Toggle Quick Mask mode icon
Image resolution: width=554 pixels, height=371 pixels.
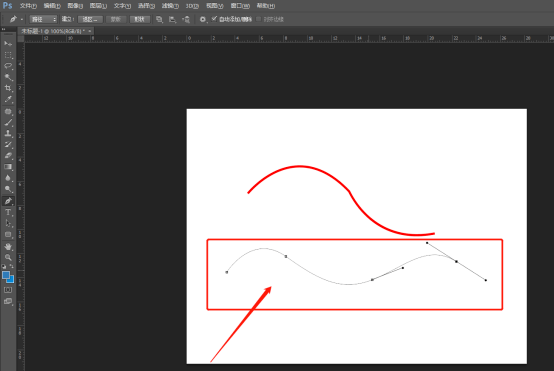pos(8,290)
